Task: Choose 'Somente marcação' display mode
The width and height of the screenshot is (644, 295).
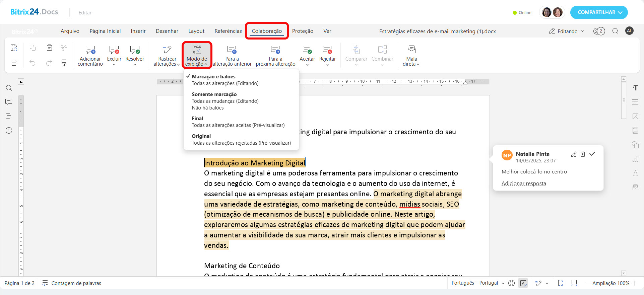Action: point(214,94)
